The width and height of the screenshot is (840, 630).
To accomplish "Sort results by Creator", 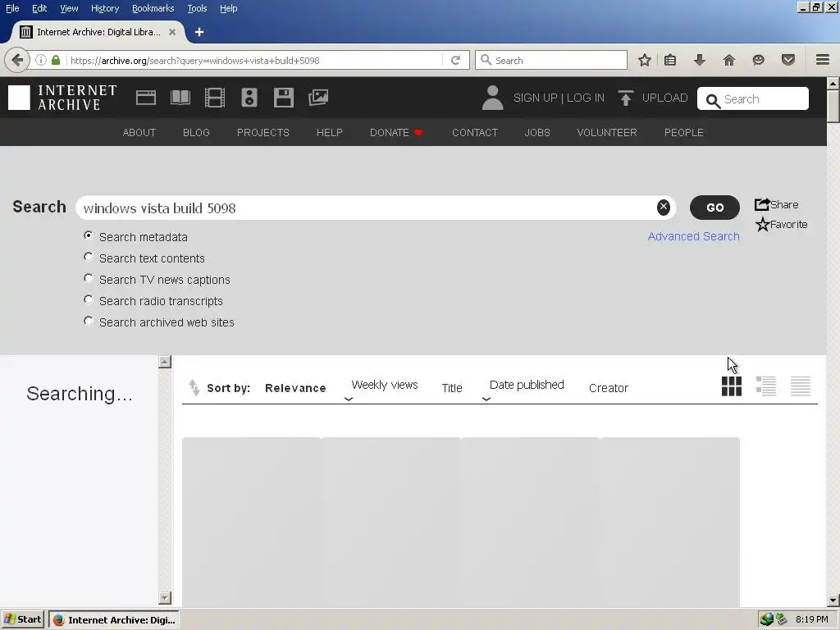I will point(609,388).
